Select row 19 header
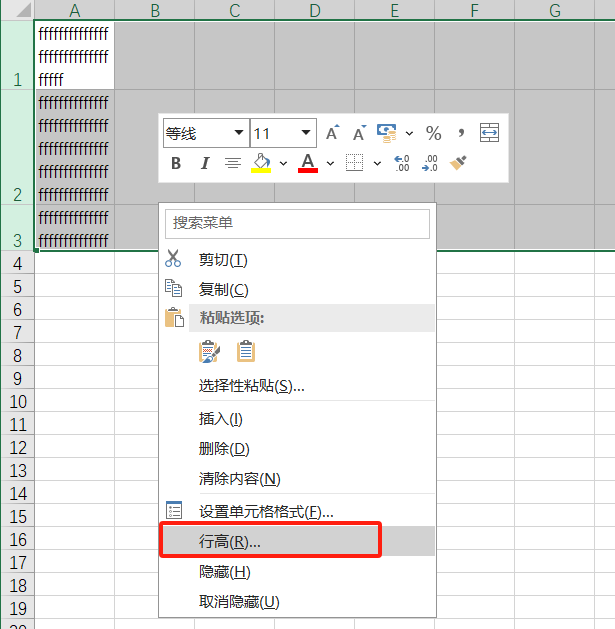Viewport: 615px width, 629px height. (17, 609)
